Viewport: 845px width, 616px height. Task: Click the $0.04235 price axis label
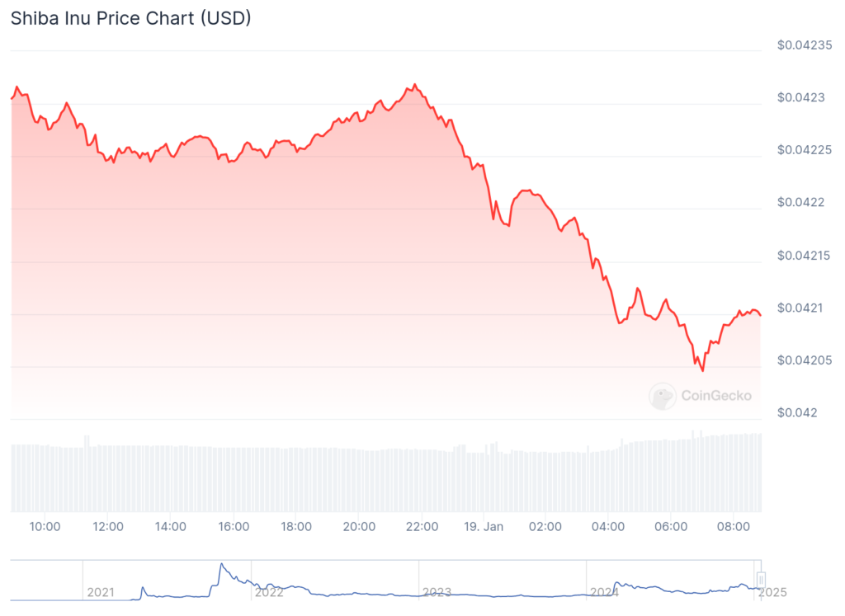[x=805, y=45]
